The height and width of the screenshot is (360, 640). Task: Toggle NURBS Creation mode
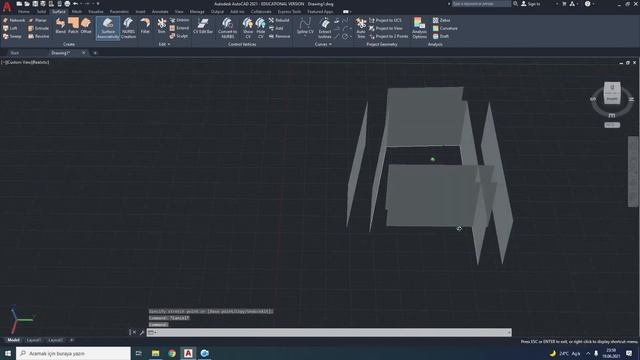pos(128,28)
